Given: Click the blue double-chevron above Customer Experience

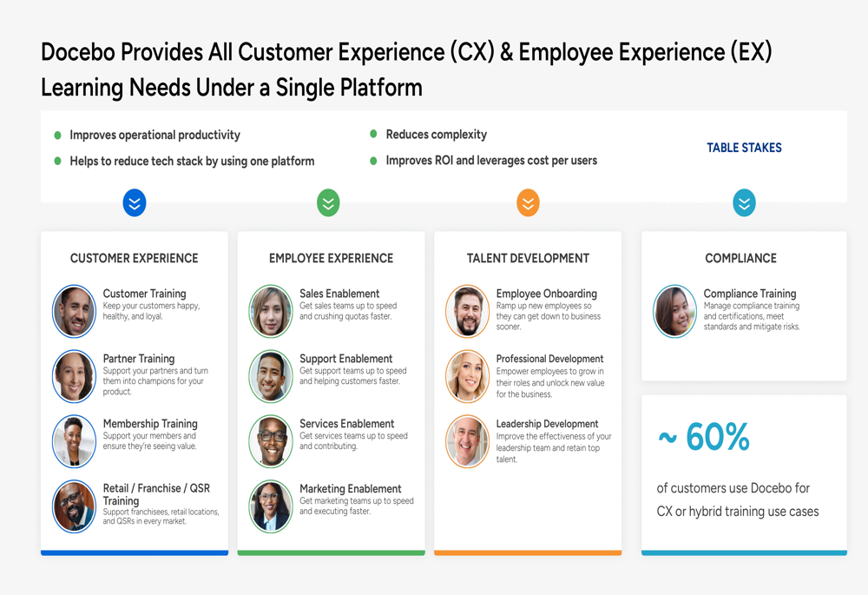Looking at the screenshot, I should [x=135, y=202].
